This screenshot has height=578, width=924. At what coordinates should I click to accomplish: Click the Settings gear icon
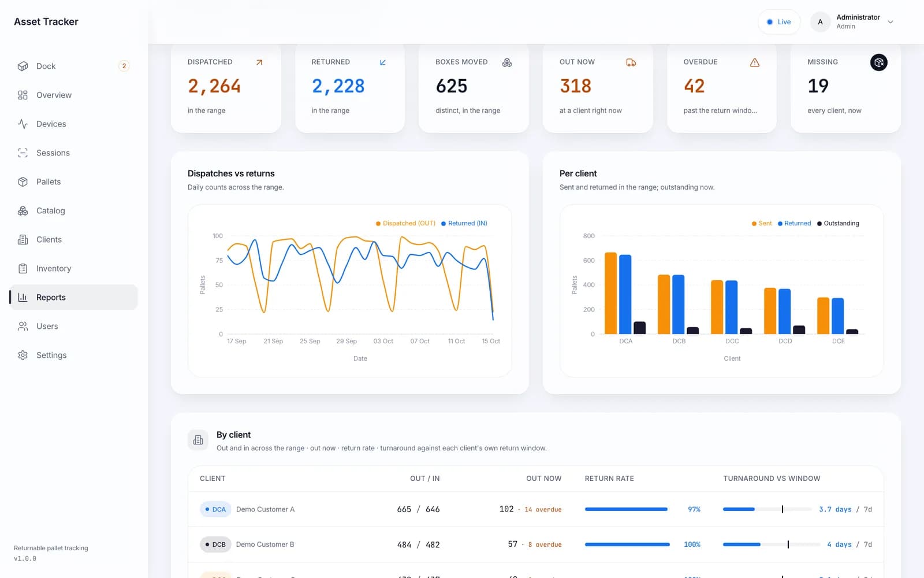23,355
